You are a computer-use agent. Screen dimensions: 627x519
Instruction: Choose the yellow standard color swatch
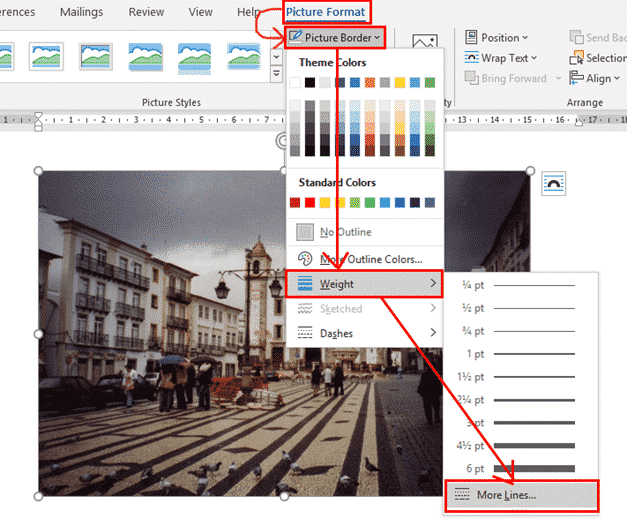tap(340, 203)
